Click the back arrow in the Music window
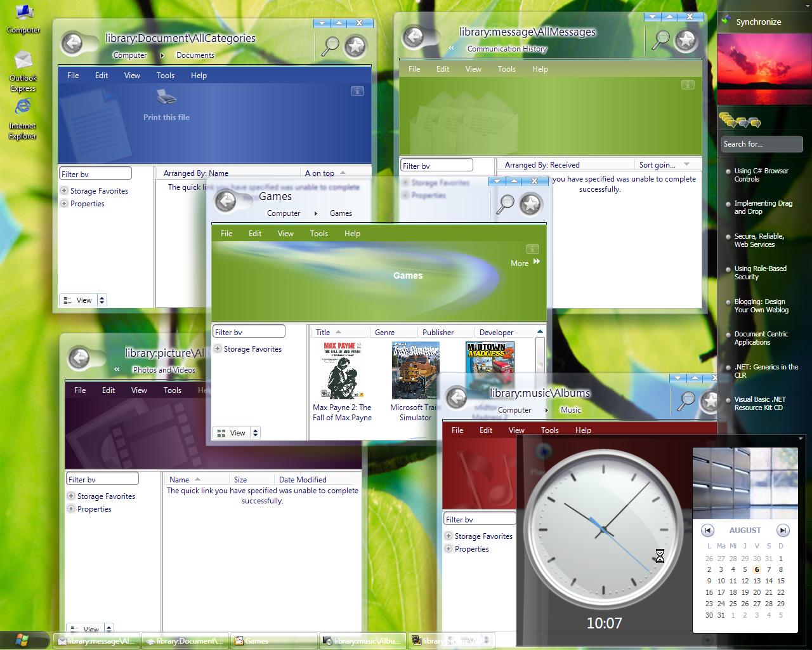Viewport: 812px width, 650px height. (457, 398)
